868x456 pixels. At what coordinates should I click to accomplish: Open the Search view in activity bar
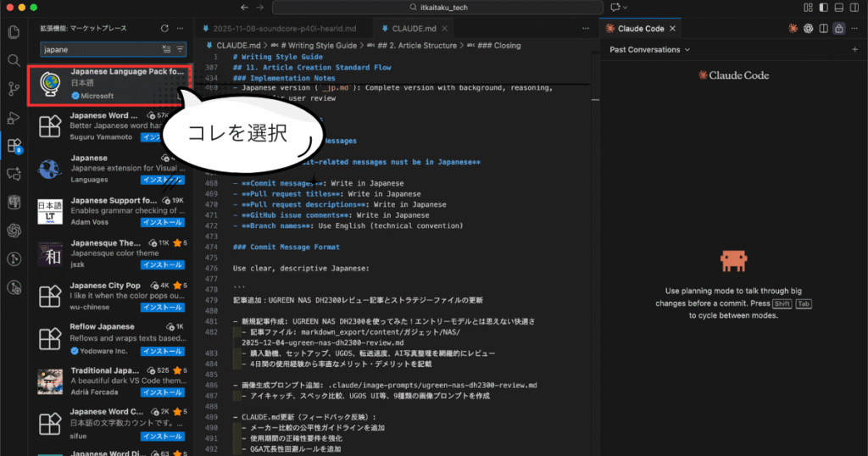(x=14, y=60)
